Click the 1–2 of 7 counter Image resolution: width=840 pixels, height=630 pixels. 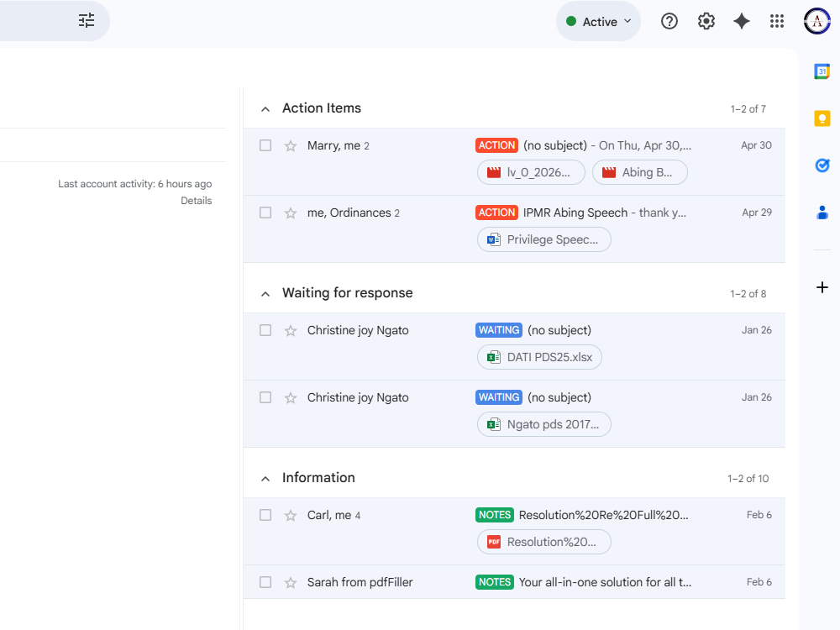[x=748, y=109]
